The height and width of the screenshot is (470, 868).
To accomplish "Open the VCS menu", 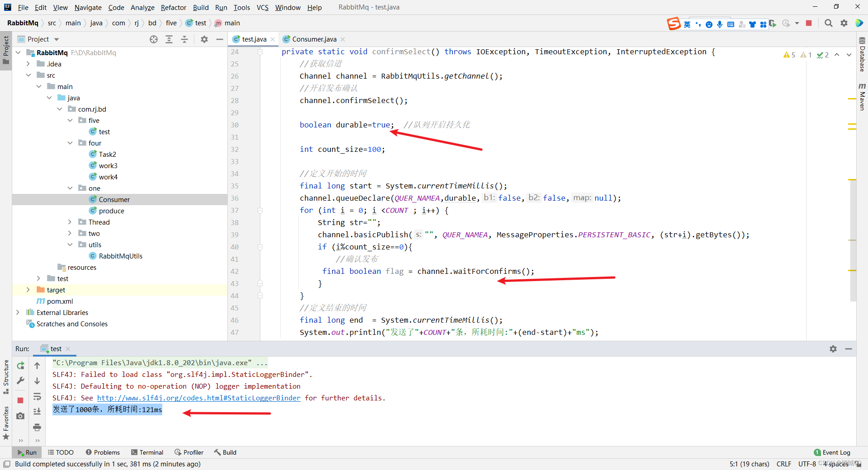I will pos(263,7).
